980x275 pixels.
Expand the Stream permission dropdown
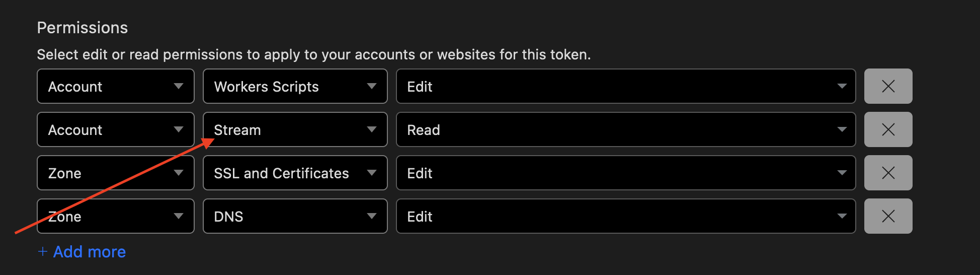(295, 129)
